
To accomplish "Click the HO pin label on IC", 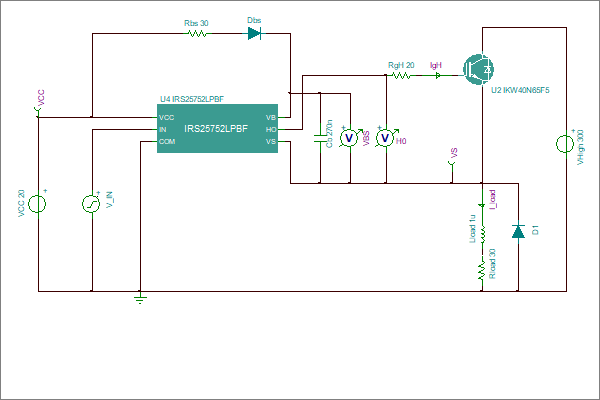I will tap(271, 130).
